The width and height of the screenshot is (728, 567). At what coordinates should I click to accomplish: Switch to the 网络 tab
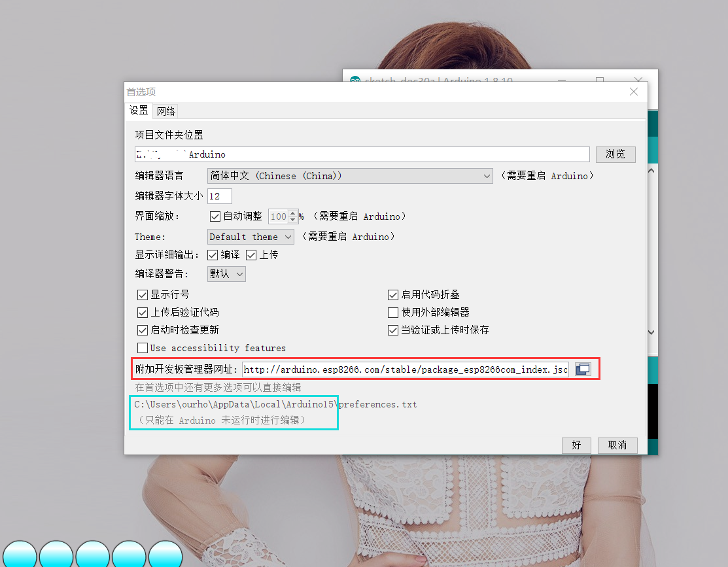tap(165, 111)
